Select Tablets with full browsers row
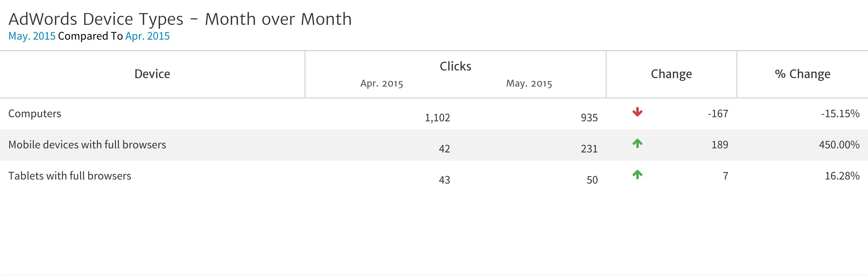Screen dimensions: 868x277 (x=70, y=176)
